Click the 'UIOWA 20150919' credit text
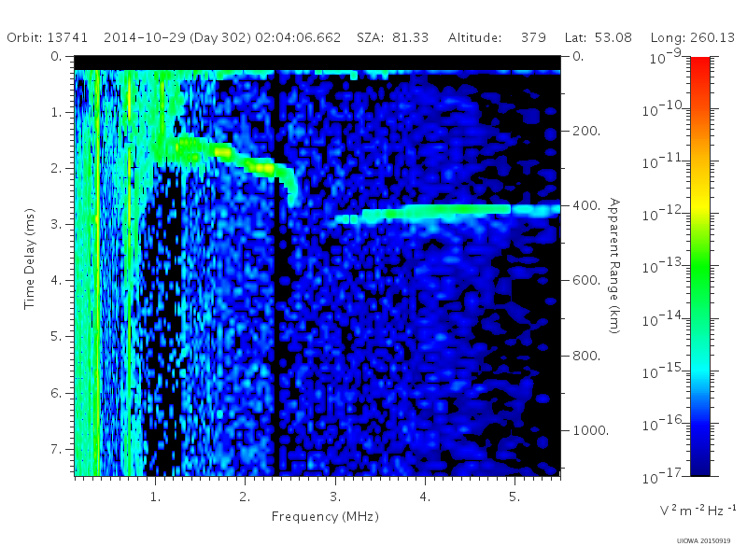 click(703, 541)
